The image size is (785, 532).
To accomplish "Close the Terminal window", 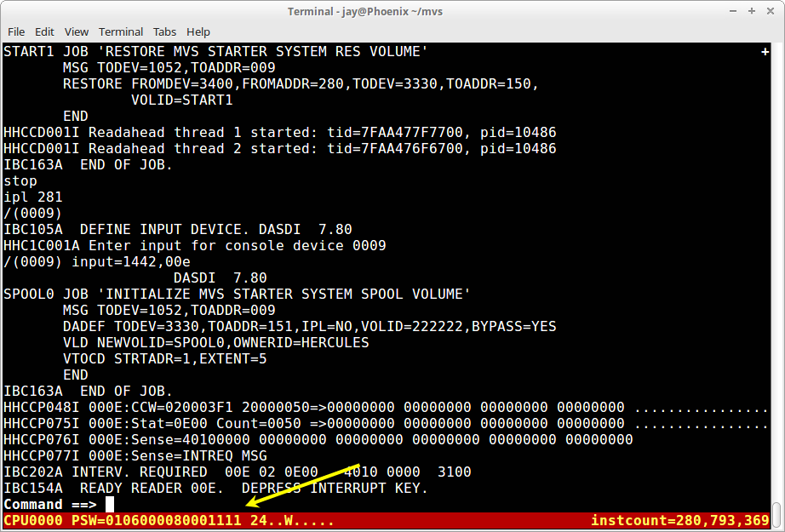I will coord(771,11).
